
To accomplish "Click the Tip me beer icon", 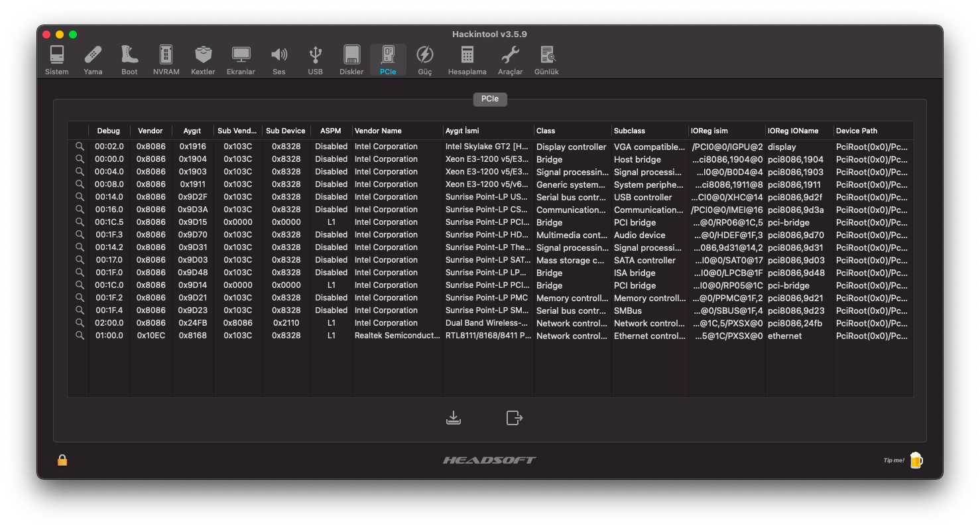I will pos(916,460).
